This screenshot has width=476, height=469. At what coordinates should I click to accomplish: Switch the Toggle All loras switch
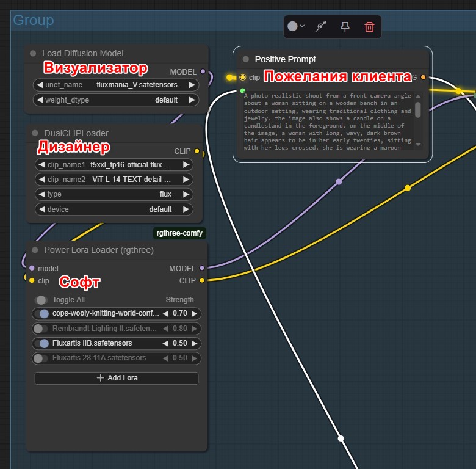tap(41, 300)
